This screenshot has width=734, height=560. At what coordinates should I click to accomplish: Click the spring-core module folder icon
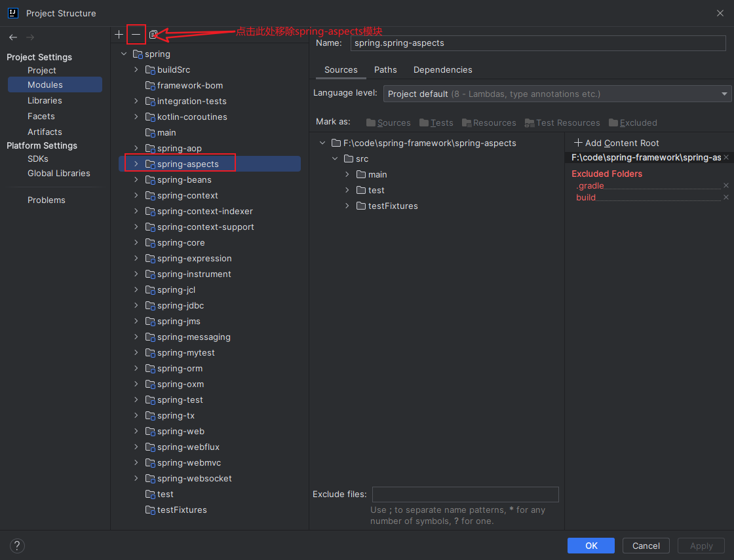coord(150,243)
